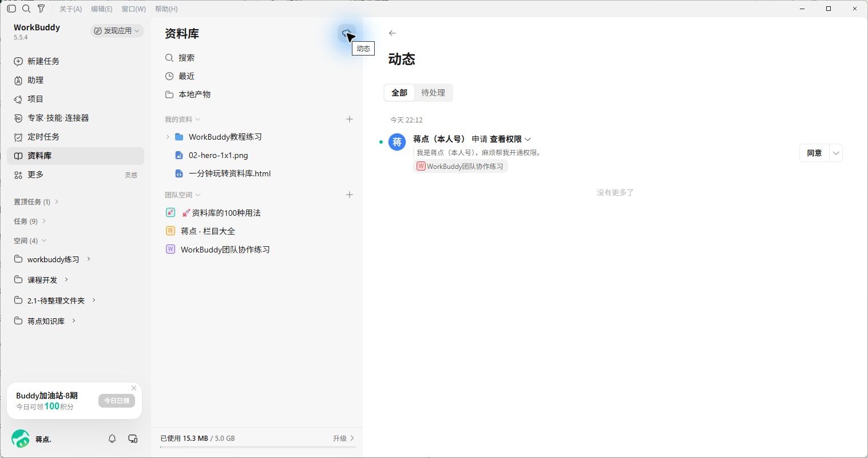Viewport: 868px width, 458px height.
Task: Click 升级 to upgrade storage
Action: pyautogui.click(x=343, y=438)
